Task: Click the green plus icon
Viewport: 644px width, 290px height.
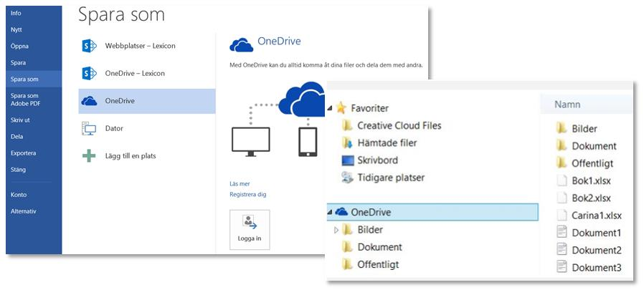Action: tap(89, 156)
